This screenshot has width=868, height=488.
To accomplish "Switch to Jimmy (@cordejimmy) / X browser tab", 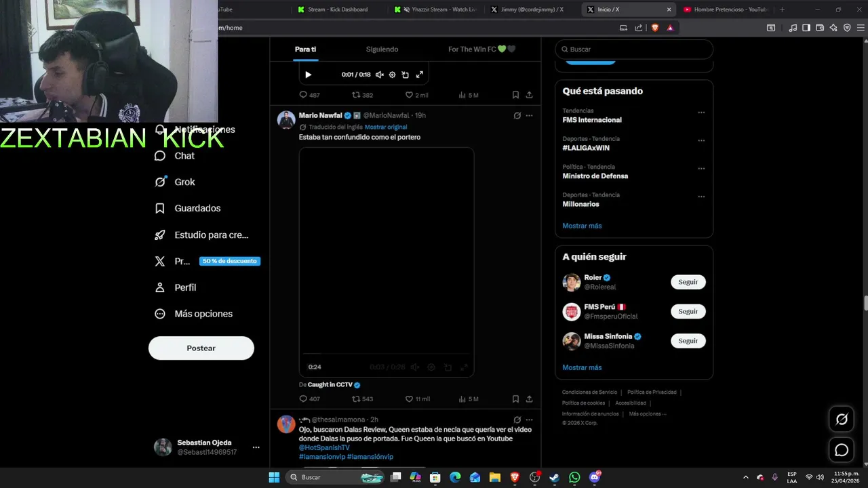I will [x=532, y=9].
